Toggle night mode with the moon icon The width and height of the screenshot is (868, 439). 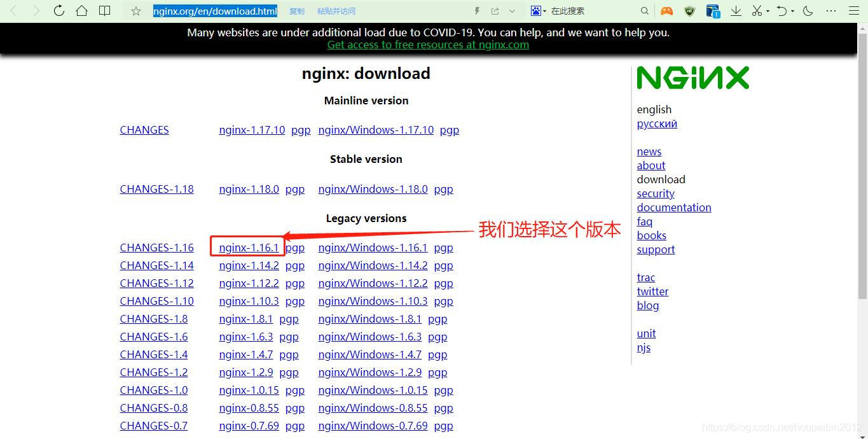point(808,11)
